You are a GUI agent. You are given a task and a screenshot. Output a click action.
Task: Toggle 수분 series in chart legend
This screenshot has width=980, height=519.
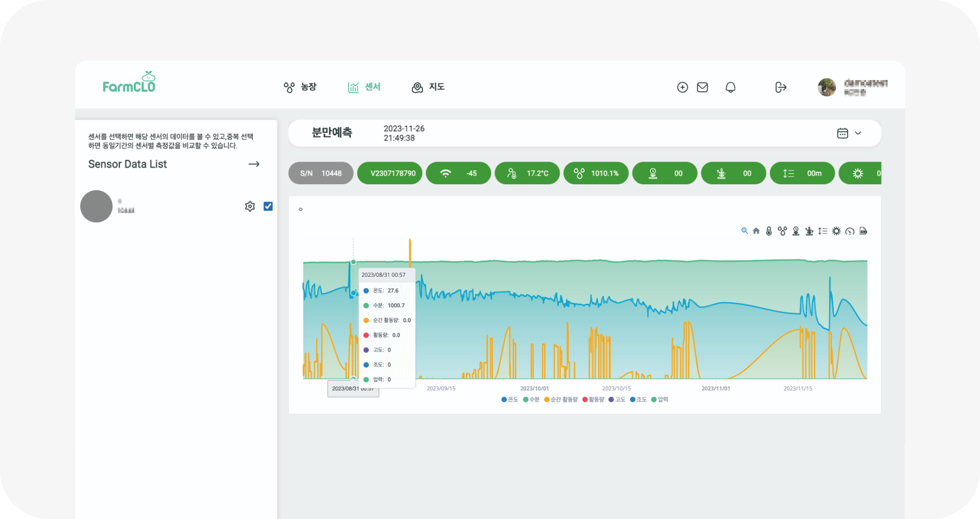(531, 399)
